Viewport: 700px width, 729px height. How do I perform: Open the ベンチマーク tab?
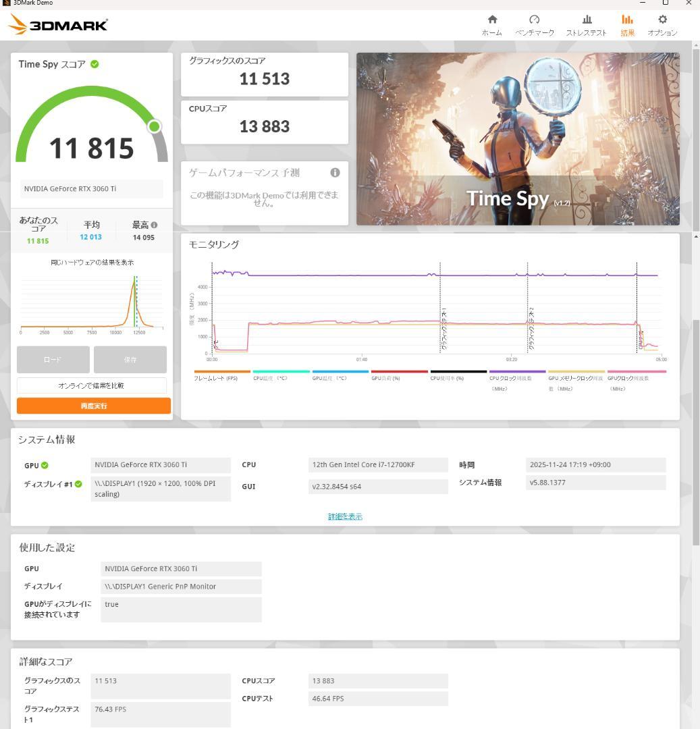(535, 21)
